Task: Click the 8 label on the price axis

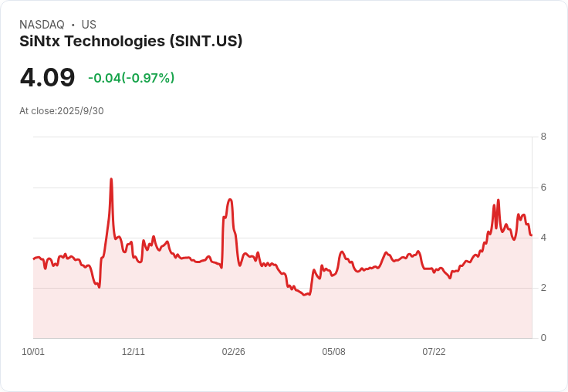Action: pos(543,137)
